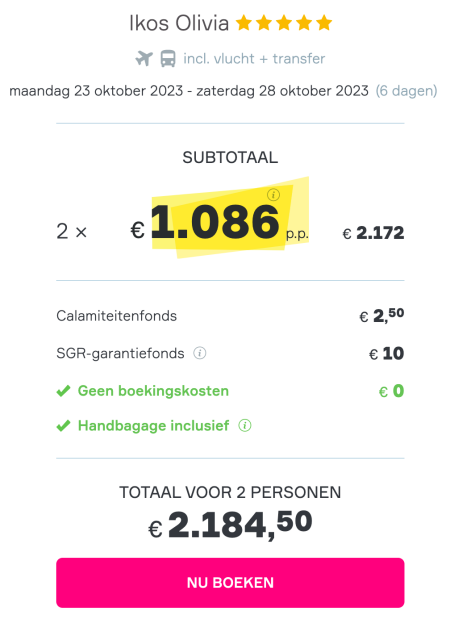
Task: Open info icon above the 1.086 price
Action: click(274, 195)
